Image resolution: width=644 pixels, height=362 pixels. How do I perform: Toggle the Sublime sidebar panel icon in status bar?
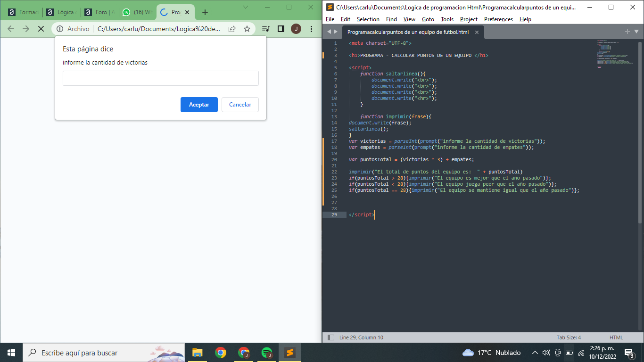click(330, 337)
